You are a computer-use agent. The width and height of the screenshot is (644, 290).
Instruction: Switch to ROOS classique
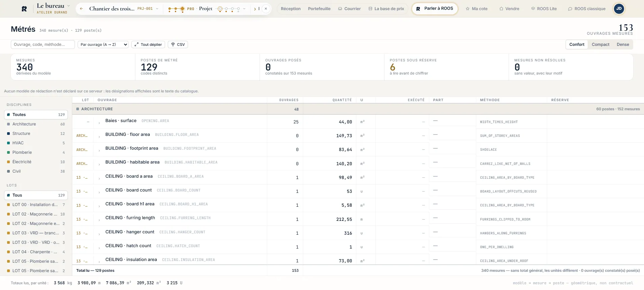(x=587, y=9)
